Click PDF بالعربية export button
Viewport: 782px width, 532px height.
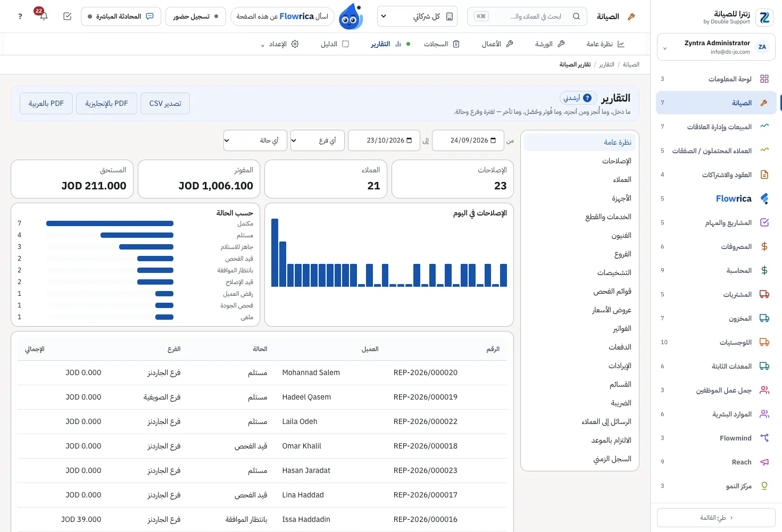pos(46,103)
